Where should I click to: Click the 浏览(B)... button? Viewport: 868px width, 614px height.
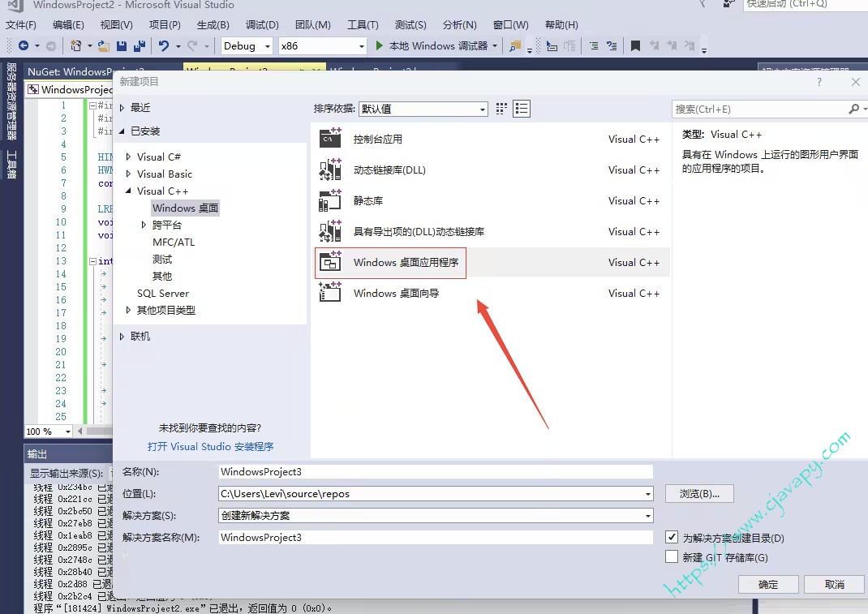coord(699,494)
